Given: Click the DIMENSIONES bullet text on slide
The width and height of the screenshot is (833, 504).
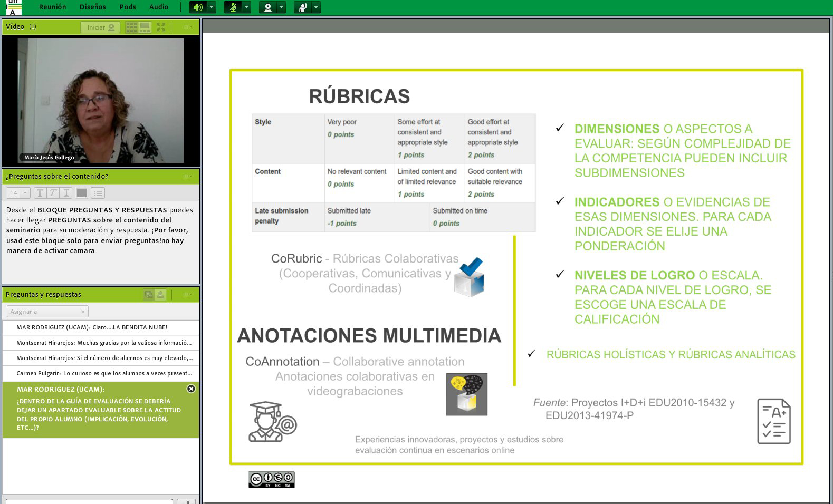Looking at the screenshot, I should [x=682, y=151].
